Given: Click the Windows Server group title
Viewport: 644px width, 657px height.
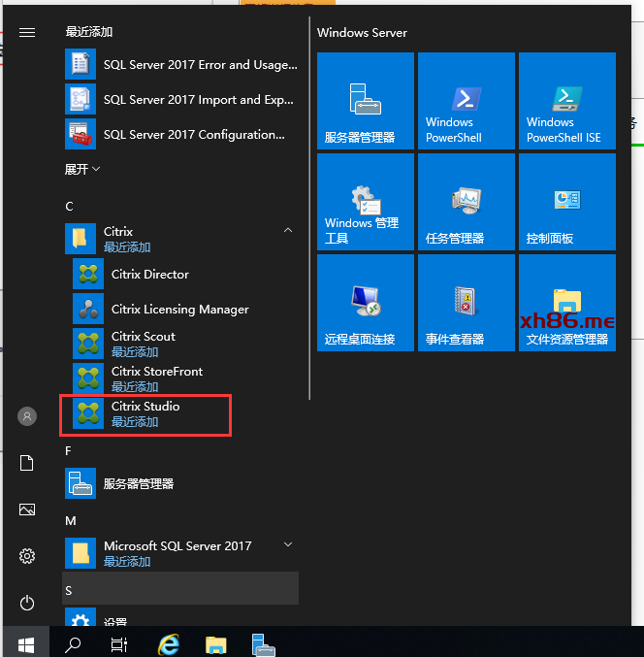Looking at the screenshot, I should point(362,33).
